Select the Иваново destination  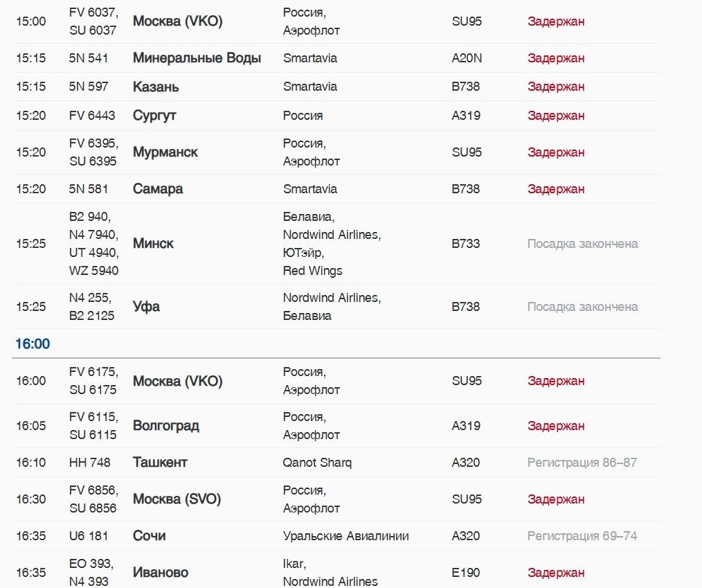coord(161,573)
